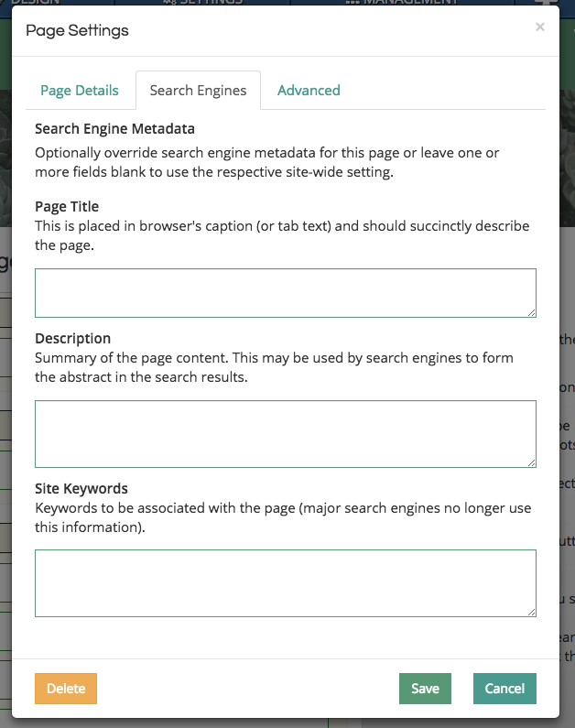Click into the Page Title text box
The height and width of the screenshot is (728, 575).
(285, 293)
